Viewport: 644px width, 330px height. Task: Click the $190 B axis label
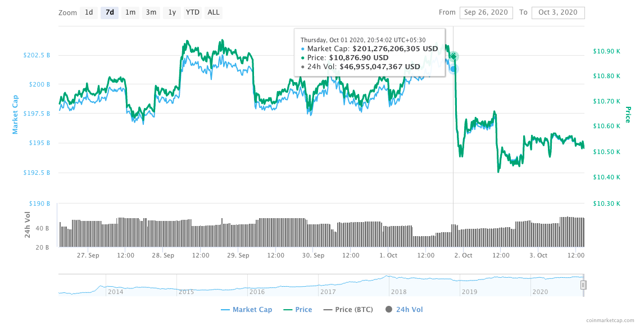[x=39, y=204]
